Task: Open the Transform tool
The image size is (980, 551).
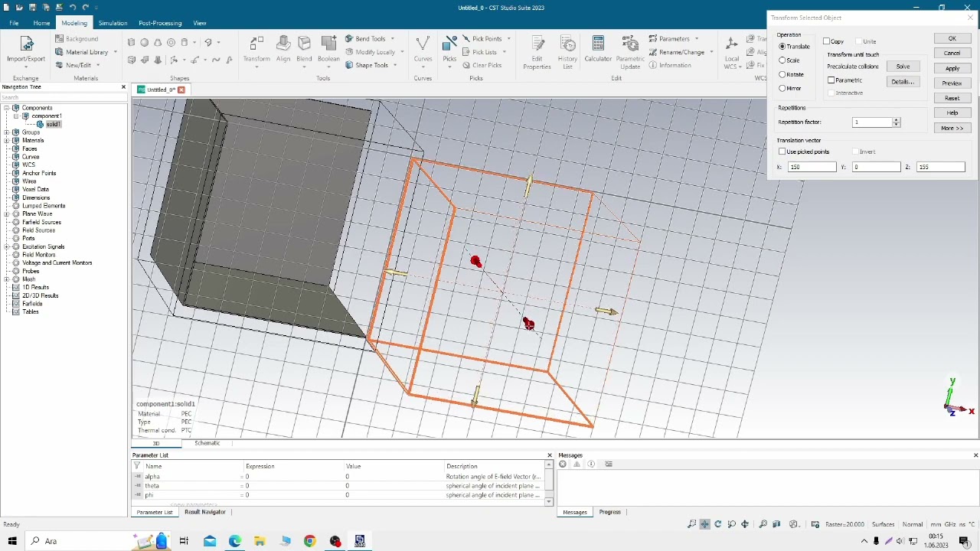Action: (x=256, y=51)
